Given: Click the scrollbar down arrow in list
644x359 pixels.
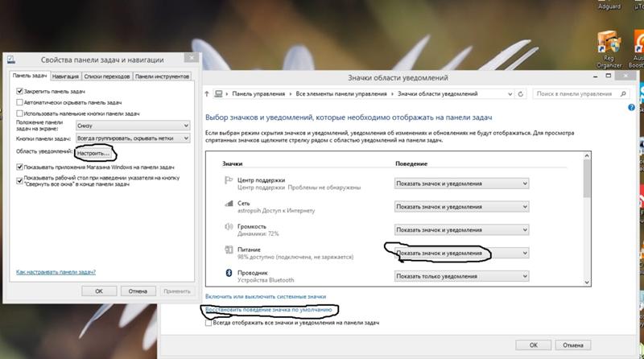Looking at the screenshot, I should (x=587, y=283).
